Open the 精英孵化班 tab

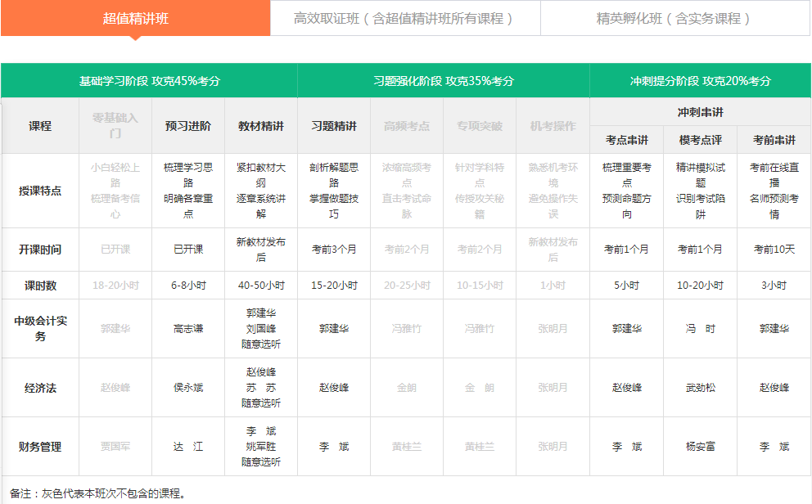pos(674,18)
